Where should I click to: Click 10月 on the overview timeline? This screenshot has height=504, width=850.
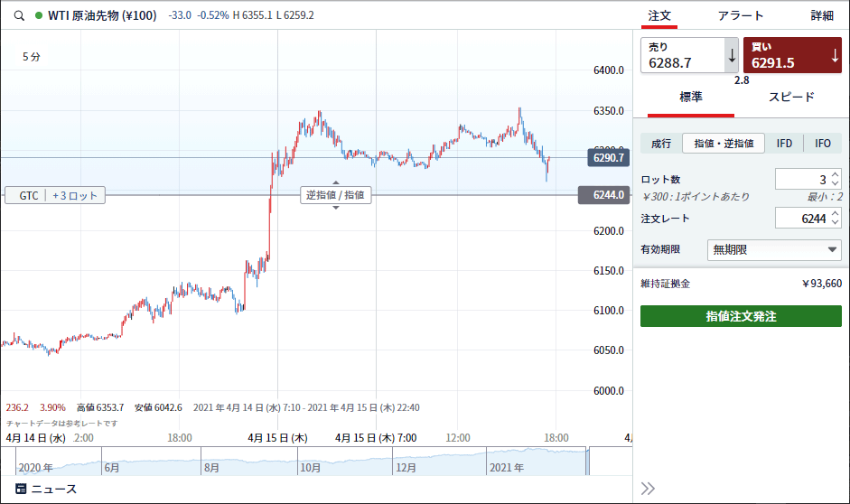[x=311, y=468]
